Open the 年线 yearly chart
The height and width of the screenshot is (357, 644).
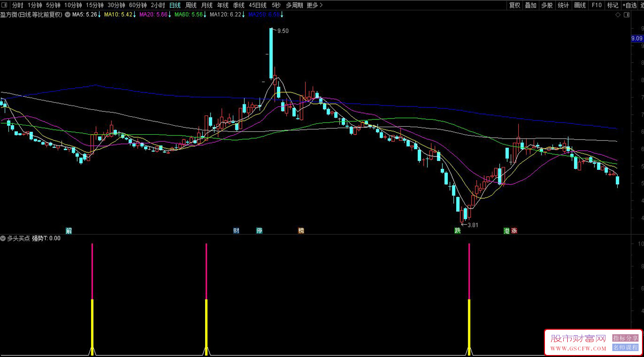[x=222, y=5]
